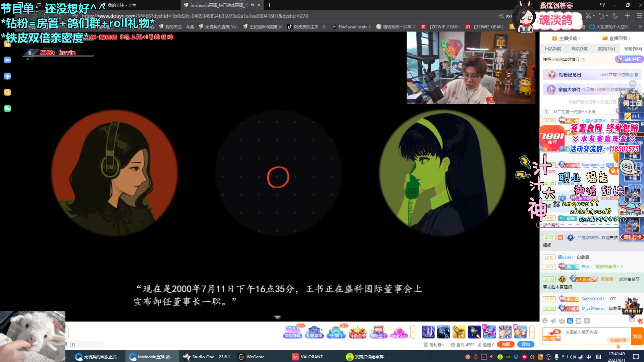This screenshot has height=362, width=644.
Task: Open the 背包 backpack button
Action: [x=526, y=344]
